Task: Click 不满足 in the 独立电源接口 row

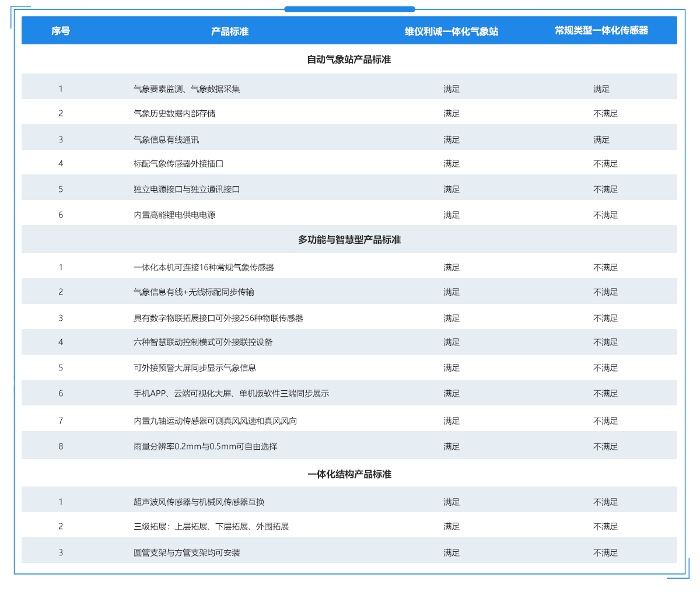Action: (x=605, y=189)
